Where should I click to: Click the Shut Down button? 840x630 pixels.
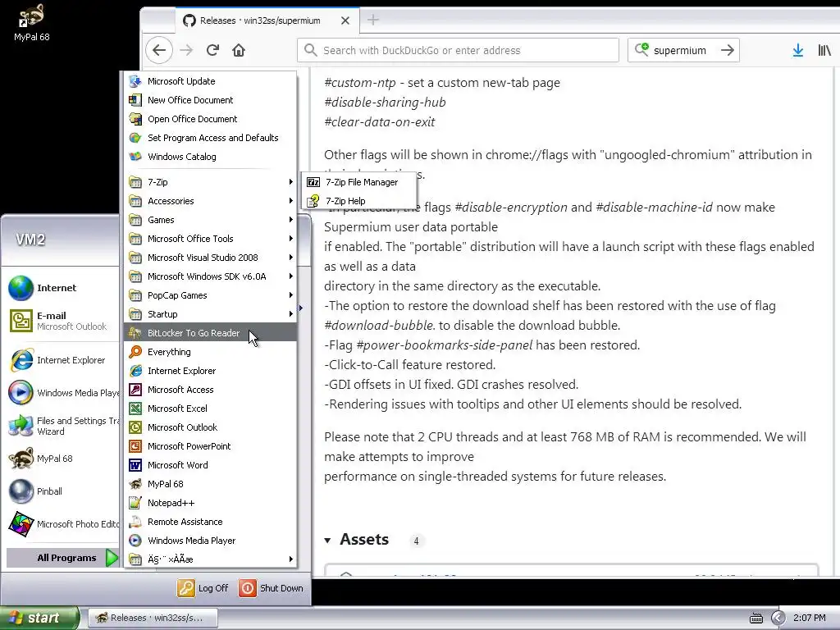pyautogui.click(x=271, y=588)
